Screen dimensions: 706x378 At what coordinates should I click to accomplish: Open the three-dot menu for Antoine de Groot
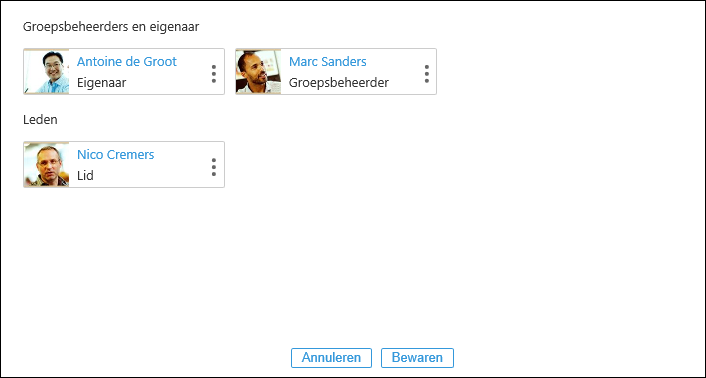214,74
